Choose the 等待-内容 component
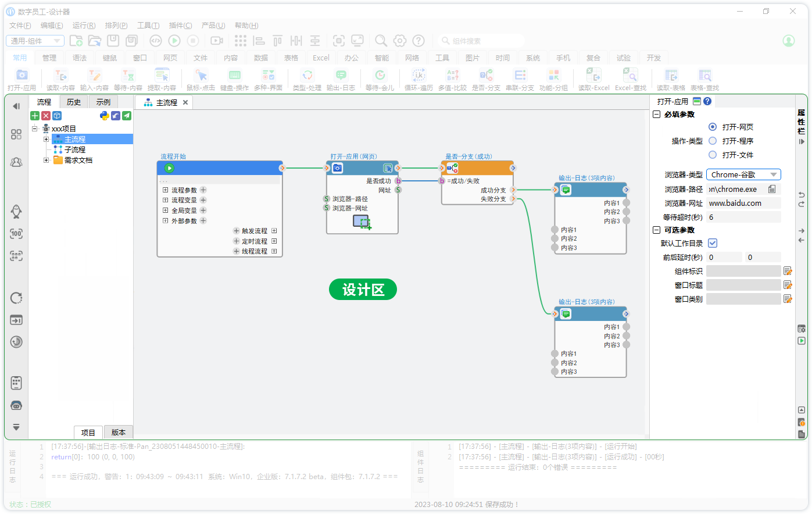Viewport: 812px width, 514px height. (x=128, y=79)
